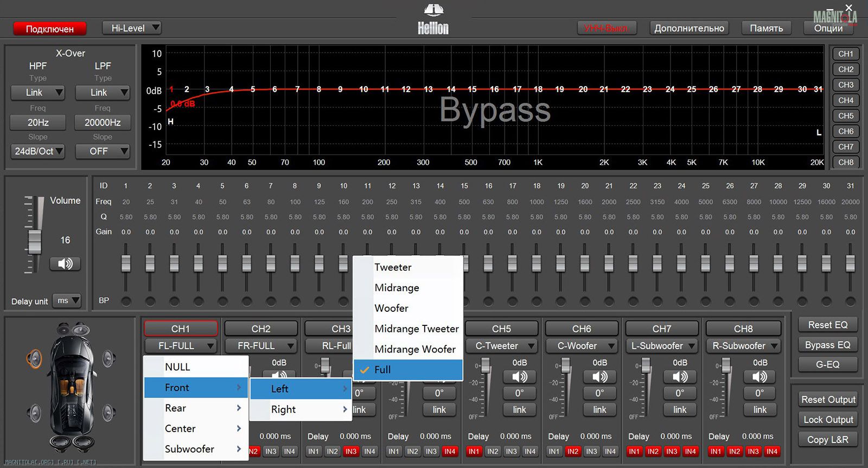868x468 pixels.
Task: Toggle CH5 IN1 input routing
Action: coord(474,451)
